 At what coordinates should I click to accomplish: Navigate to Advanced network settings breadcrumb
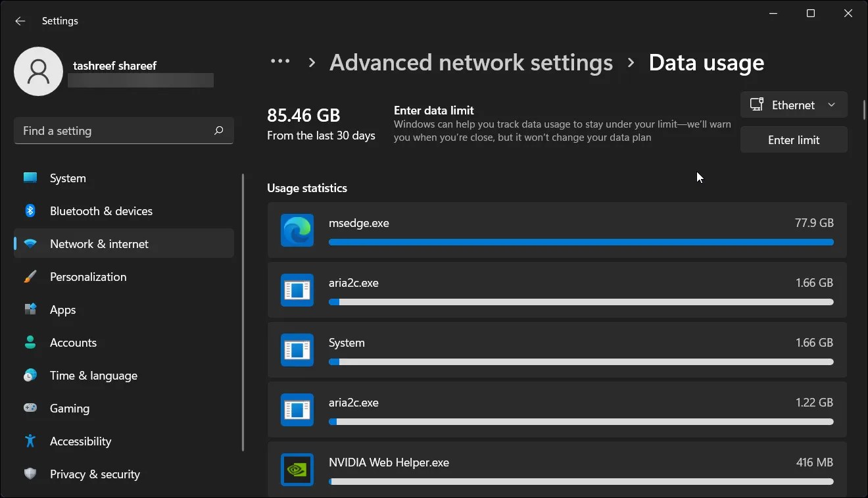click(x=471, y=62)
